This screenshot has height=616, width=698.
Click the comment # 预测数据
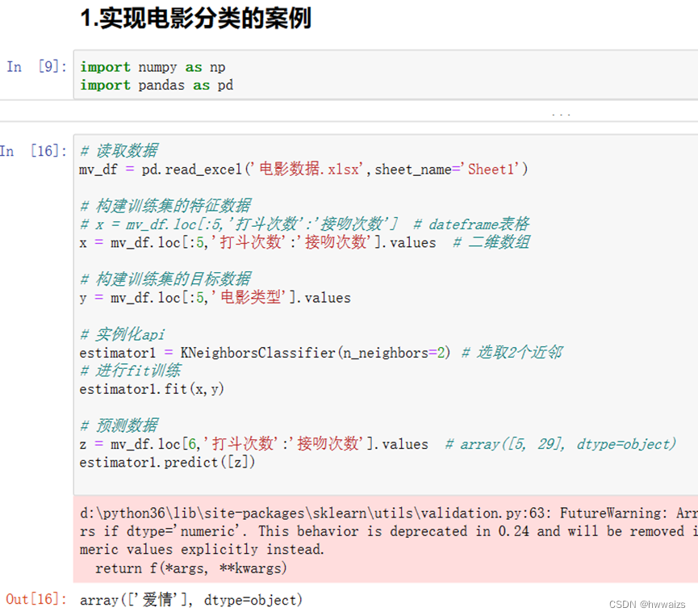pos(119,425)
